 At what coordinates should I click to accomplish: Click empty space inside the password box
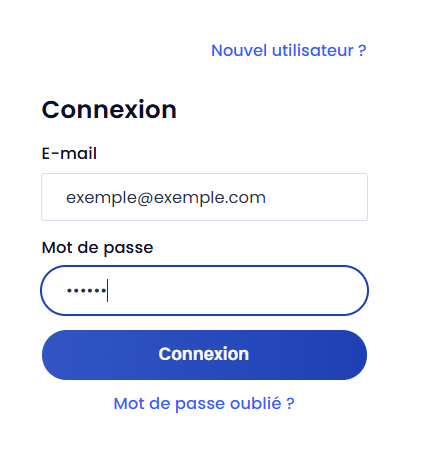[233, 290]
